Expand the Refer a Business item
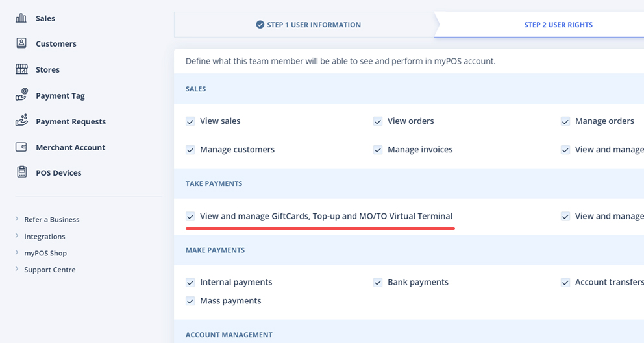The image size is (644, 343). tap(17, 219)
